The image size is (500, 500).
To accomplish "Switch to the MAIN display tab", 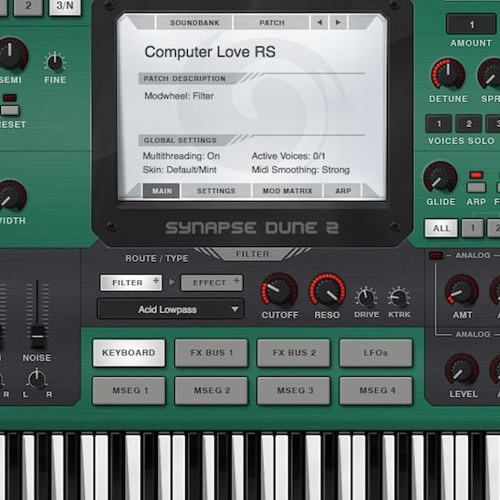I will coord(162,191).
